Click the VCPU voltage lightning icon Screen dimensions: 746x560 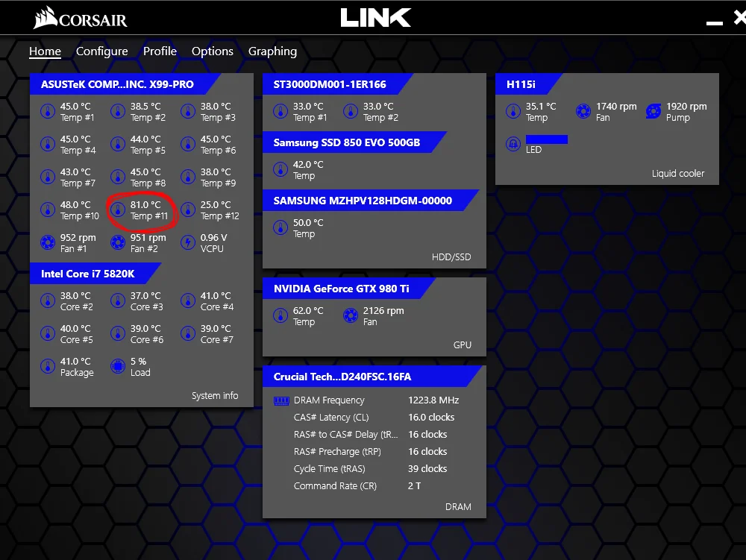click(x=188, y=242)
